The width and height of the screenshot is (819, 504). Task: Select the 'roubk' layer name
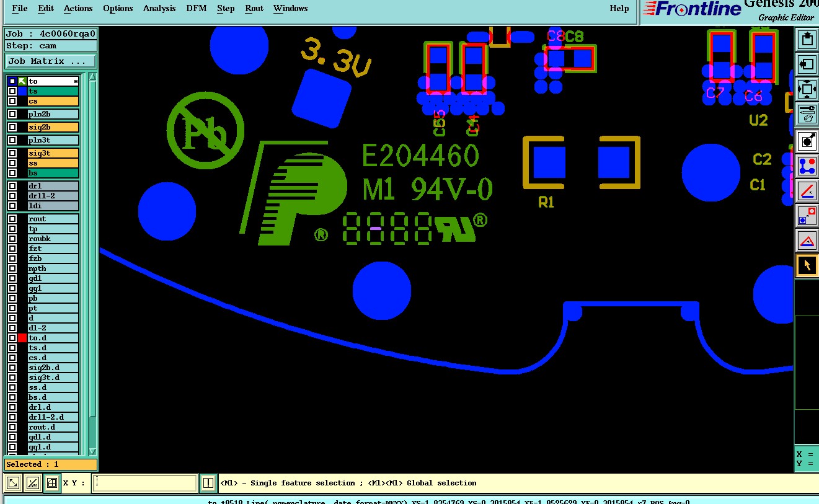53,239
